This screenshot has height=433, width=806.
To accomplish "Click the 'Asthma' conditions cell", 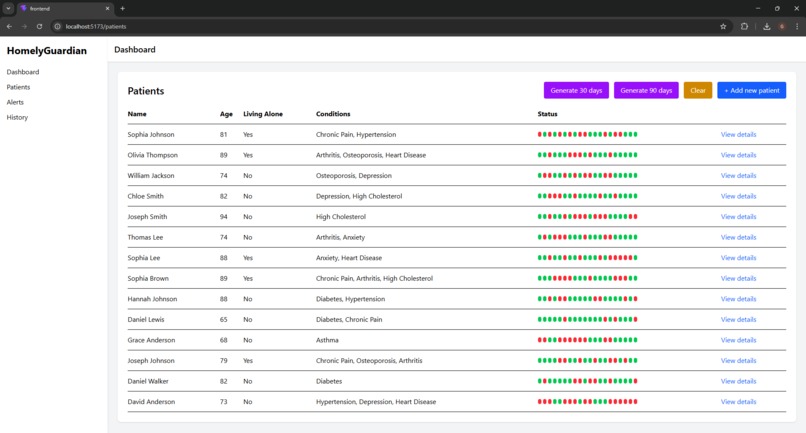I will [x=327, y=340].
